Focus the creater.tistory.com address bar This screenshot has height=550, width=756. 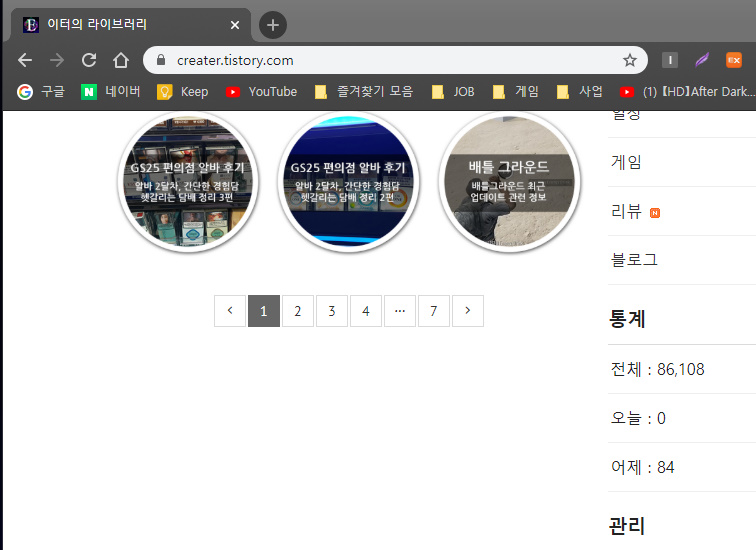(395, 60)
